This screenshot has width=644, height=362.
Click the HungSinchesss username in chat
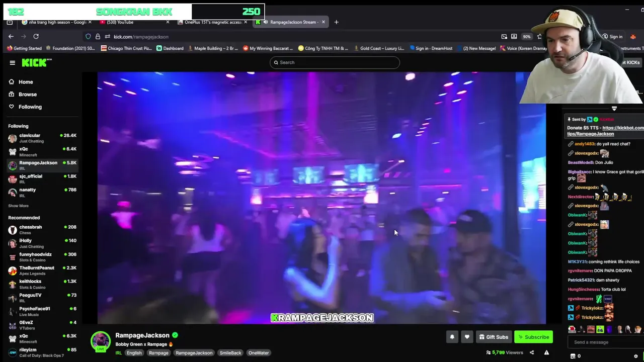pyautogui.click(x=584, y=289)
